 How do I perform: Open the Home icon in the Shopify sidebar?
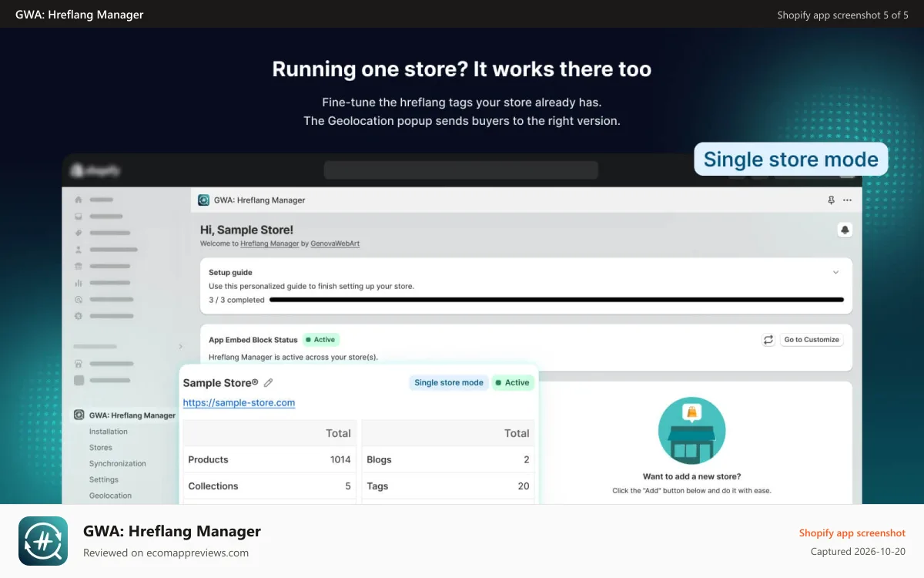click(x=79, y=200)
